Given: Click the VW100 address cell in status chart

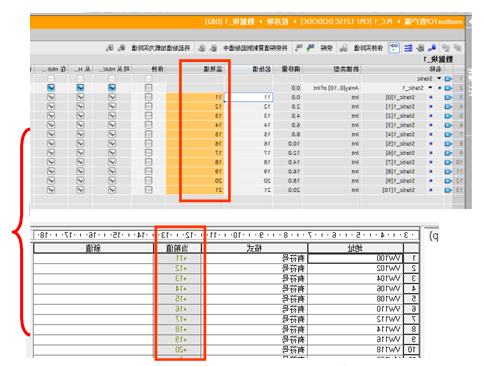Looking at the screenshot, I should click(355, 258).
